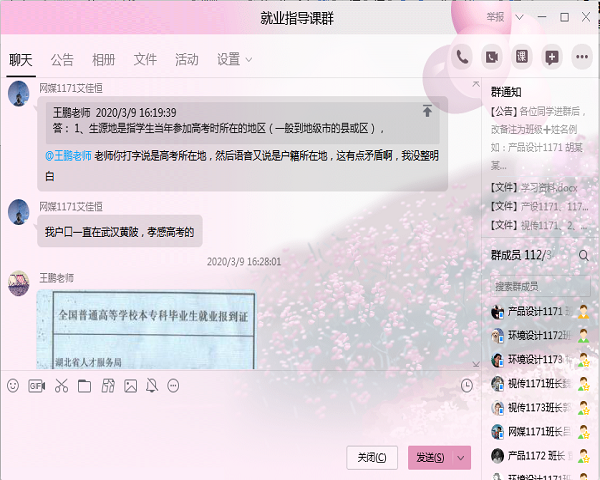Click the 群成员 112 header
The height and width of the screenshot is (480, 600).
[x=522, y=255]
